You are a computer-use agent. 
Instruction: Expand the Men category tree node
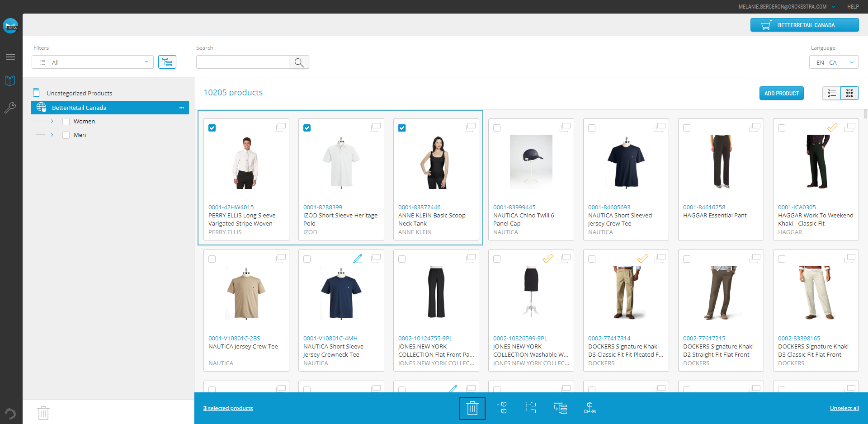52,135
